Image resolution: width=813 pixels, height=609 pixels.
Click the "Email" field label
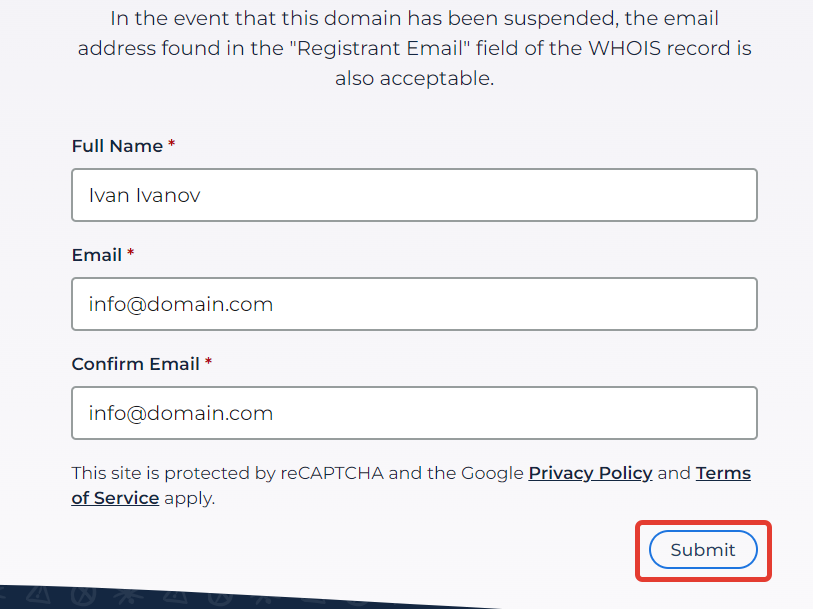point(96,255)
